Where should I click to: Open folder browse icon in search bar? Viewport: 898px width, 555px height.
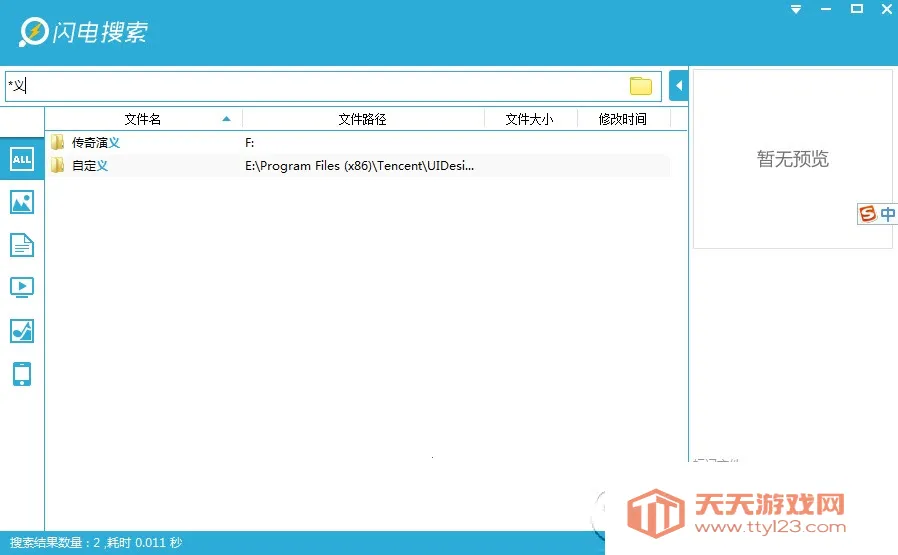641,87
